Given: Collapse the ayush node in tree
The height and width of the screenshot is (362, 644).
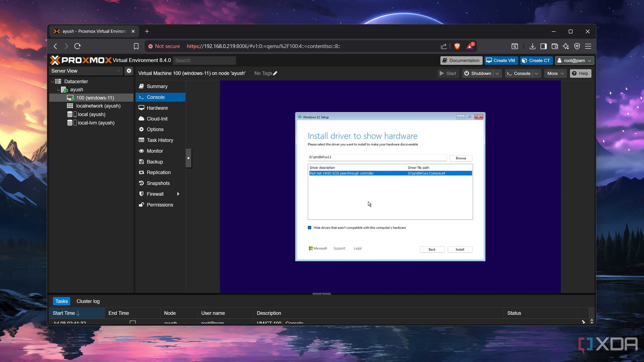Looking at the screenshot, I should tap(59, 90).
